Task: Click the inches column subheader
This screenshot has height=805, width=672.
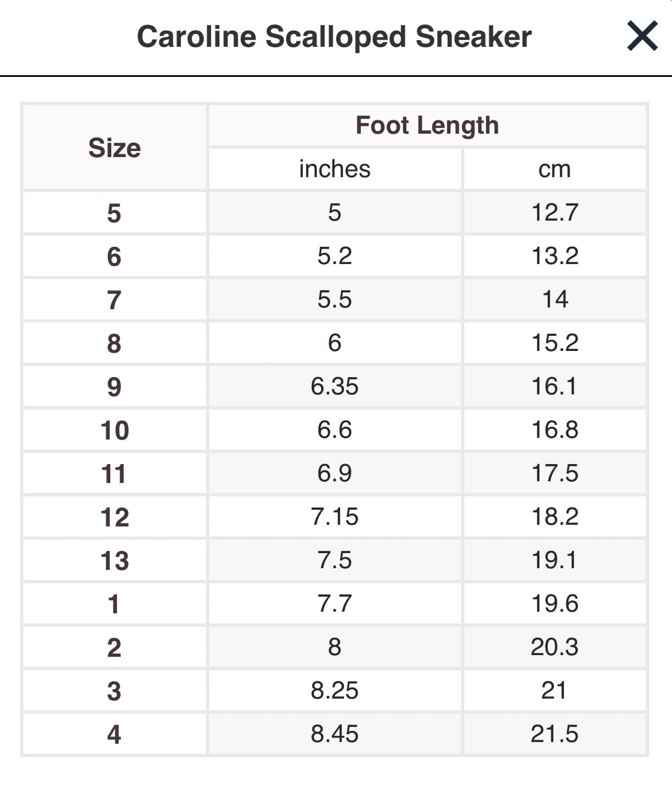Action: (x=335, y=169)
